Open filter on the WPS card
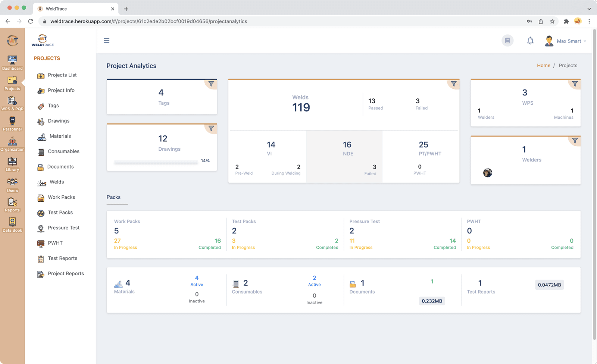Screen dimensions: 597x364 coord(575,84)
